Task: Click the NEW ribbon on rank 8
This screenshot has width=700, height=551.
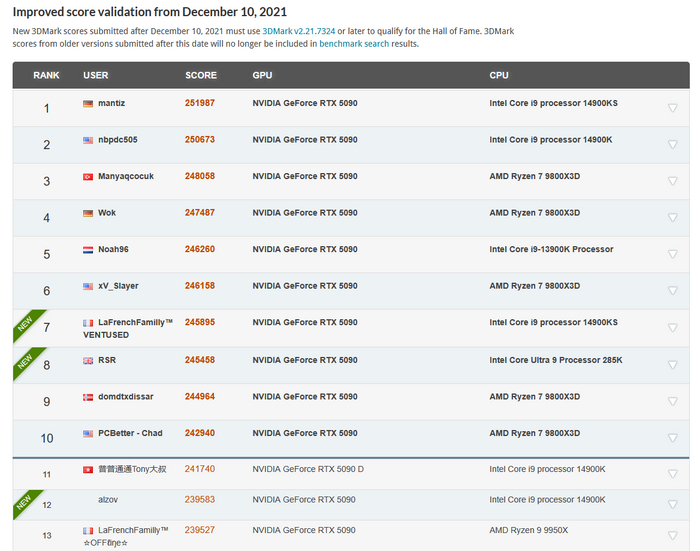Action: (26, 361)
